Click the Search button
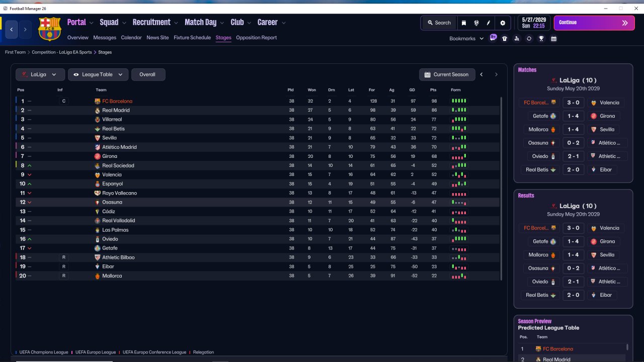644x362 pixels. (439, 23)
